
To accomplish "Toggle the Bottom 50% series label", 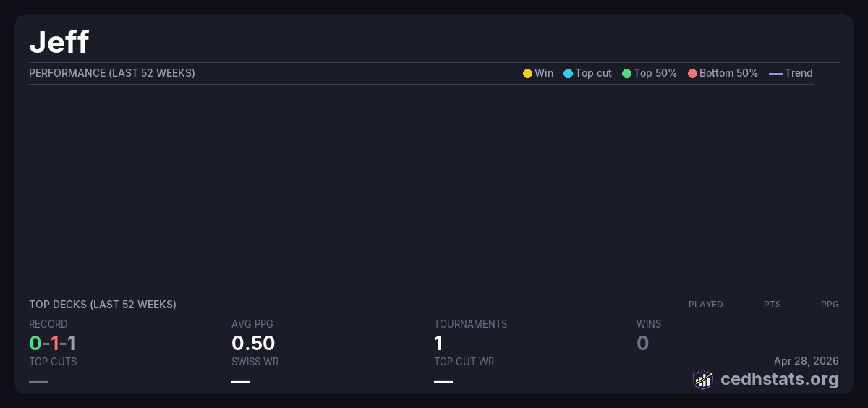I will click(728, 73).
